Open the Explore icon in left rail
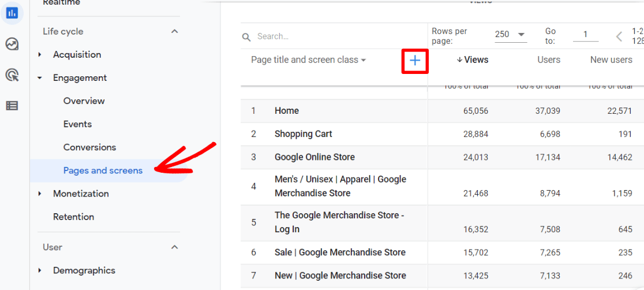The height and width of the screenshot is (290, 644). 12,44
